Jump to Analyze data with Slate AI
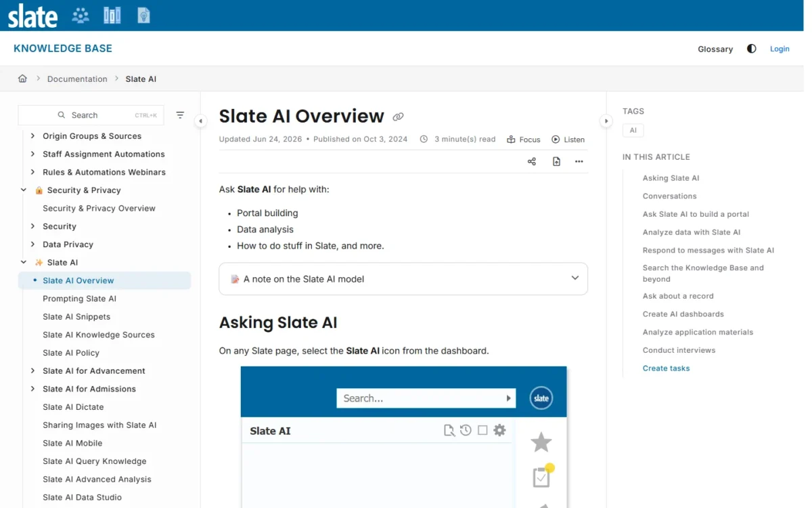This screenshot has width=812, height=508. coord(692,232)
